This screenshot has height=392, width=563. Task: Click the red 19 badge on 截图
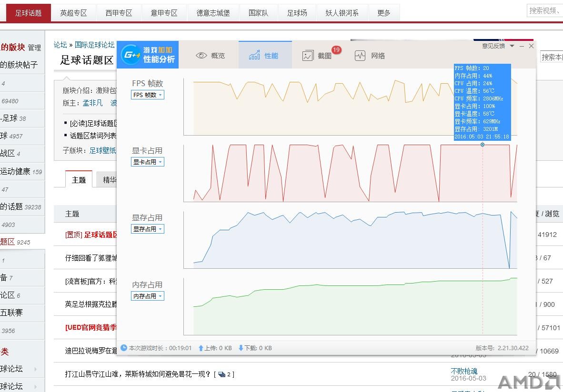336,50
